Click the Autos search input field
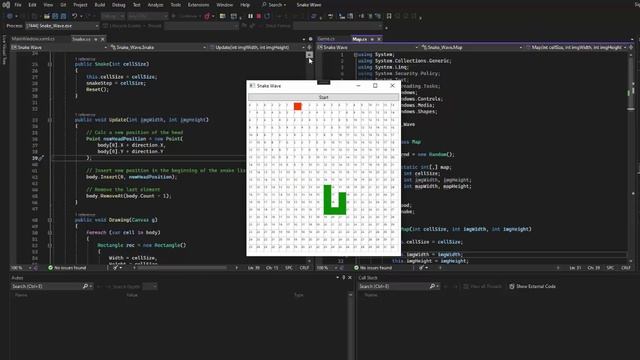The height and width of the screenshot is (360, 640). click(47, 287)
